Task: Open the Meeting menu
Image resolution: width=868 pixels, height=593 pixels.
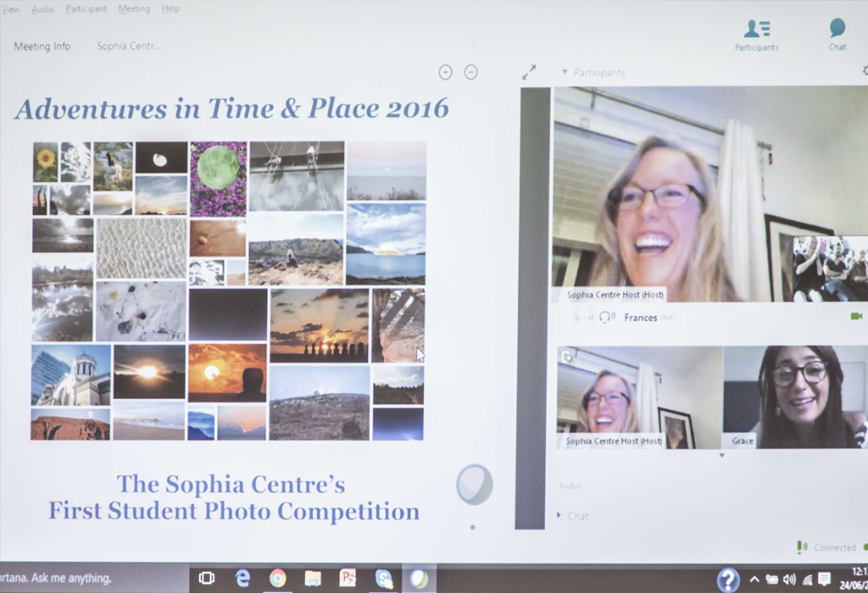Action: coord(134,8)
